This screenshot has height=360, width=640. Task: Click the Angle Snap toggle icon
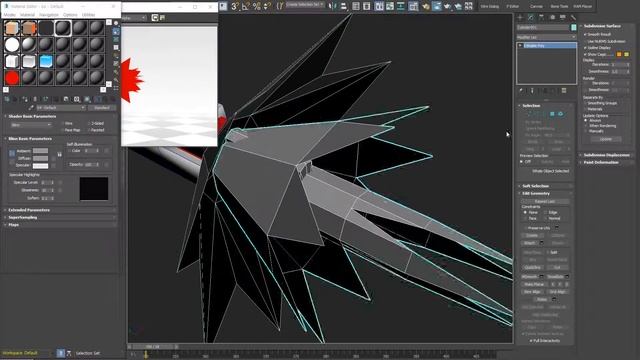(246, 6)
